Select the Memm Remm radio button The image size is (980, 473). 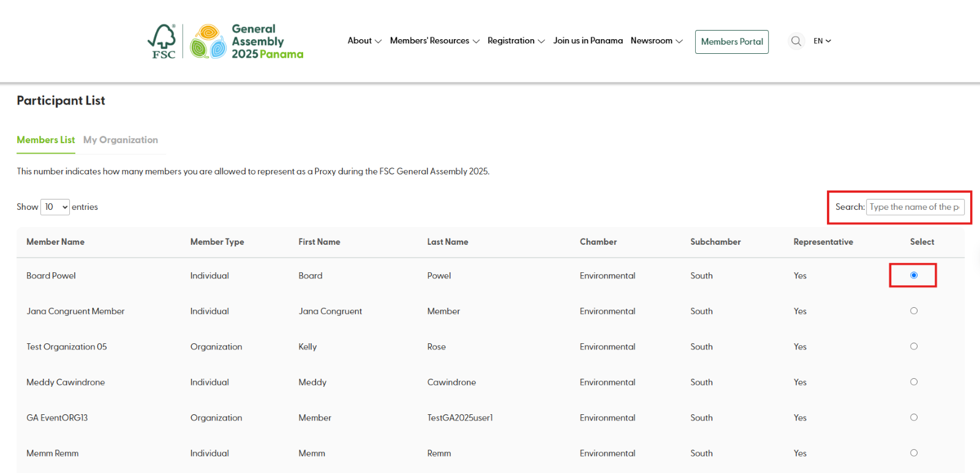click(913, 453)
